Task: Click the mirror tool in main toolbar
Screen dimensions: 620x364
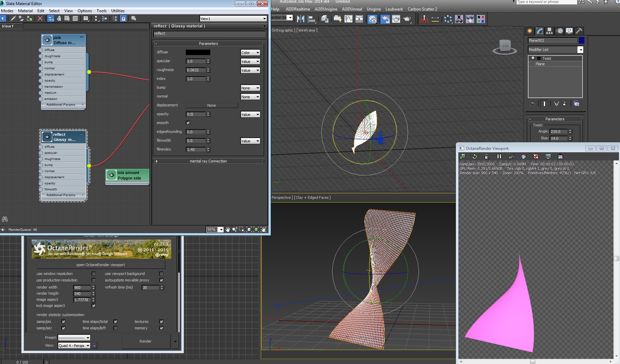Action: click(x=301, y=19)
